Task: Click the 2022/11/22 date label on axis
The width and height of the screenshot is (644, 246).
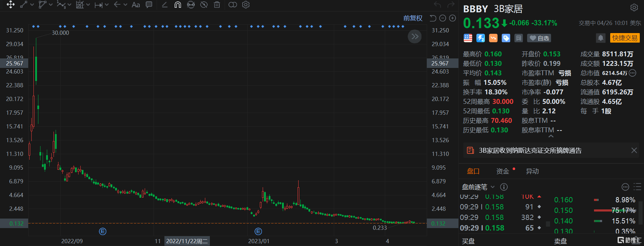Action: tap(187, 241)
